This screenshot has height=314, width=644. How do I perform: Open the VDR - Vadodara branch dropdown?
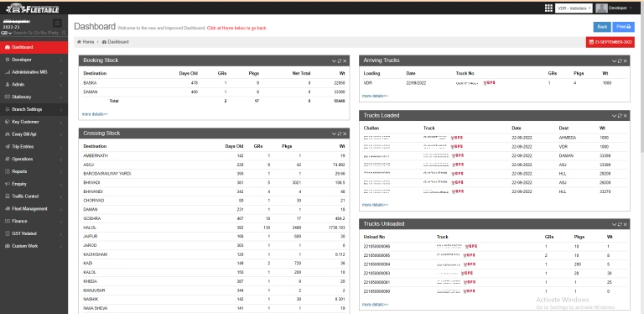click(574, 8)
